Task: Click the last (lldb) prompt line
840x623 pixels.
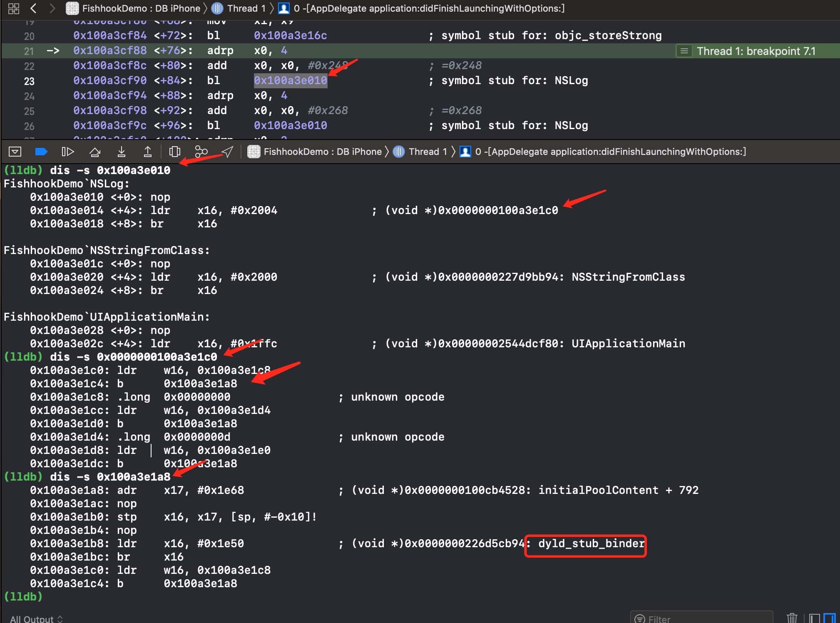Action: [23, 597]
